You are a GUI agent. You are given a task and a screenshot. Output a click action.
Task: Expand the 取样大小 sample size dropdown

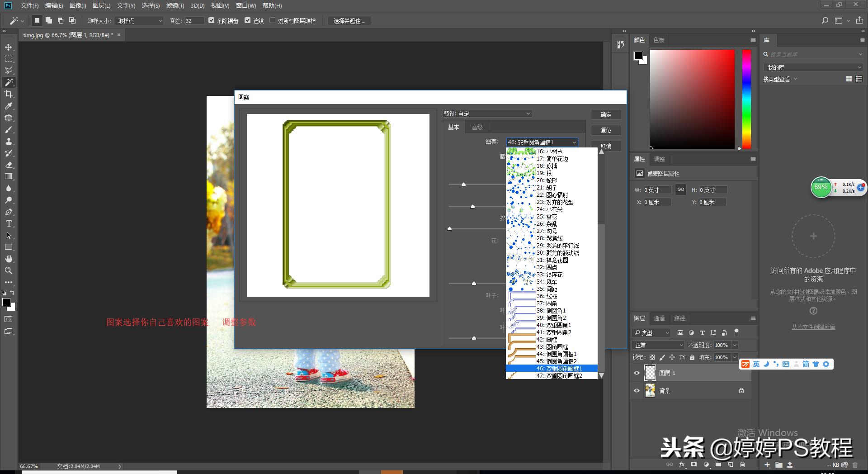[139, 21]
